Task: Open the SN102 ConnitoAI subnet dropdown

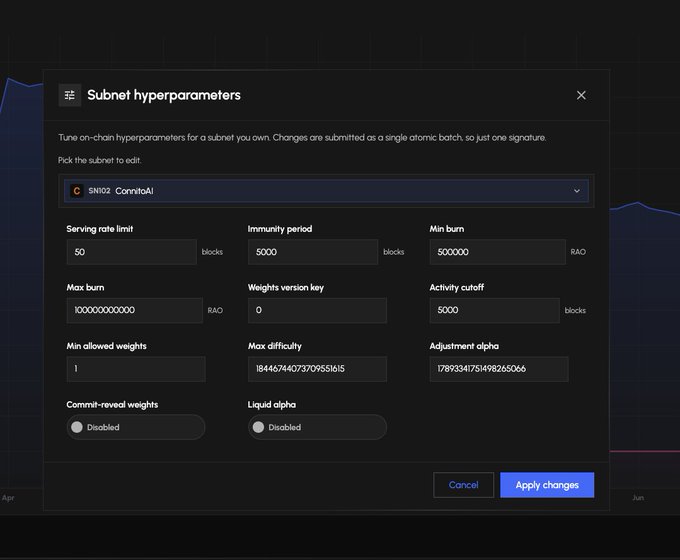Action: 326,191
